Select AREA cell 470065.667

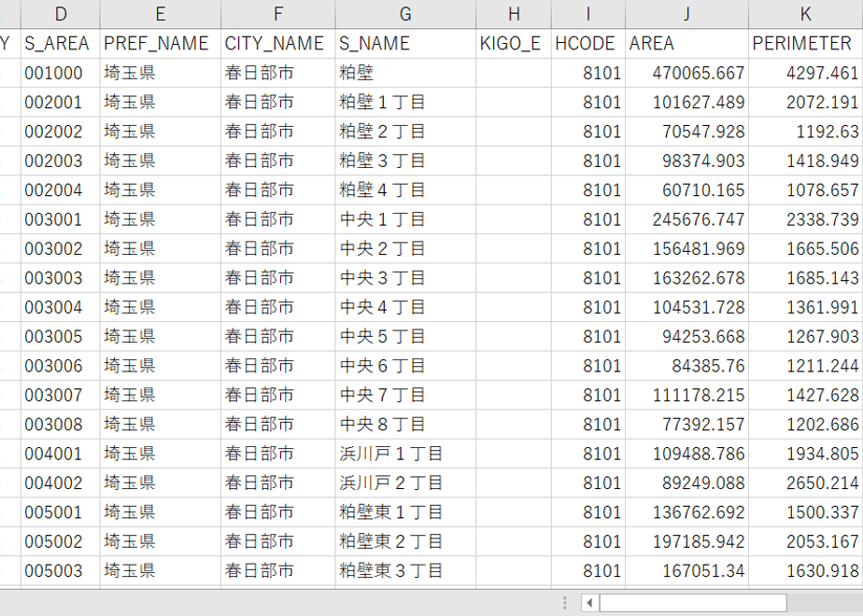pyautogui.click(x=686, y=73)
